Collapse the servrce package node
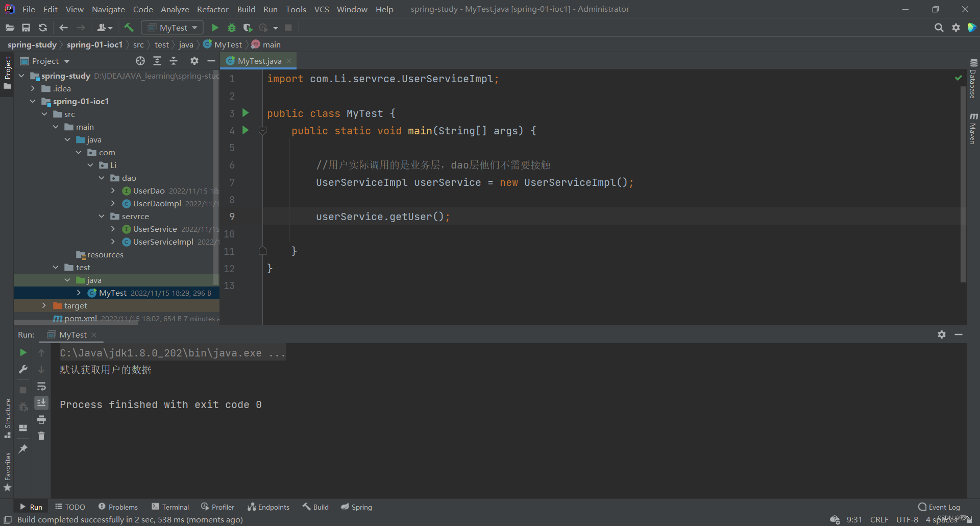The width and height of the screenshot is (980, 526). [101, 216]
